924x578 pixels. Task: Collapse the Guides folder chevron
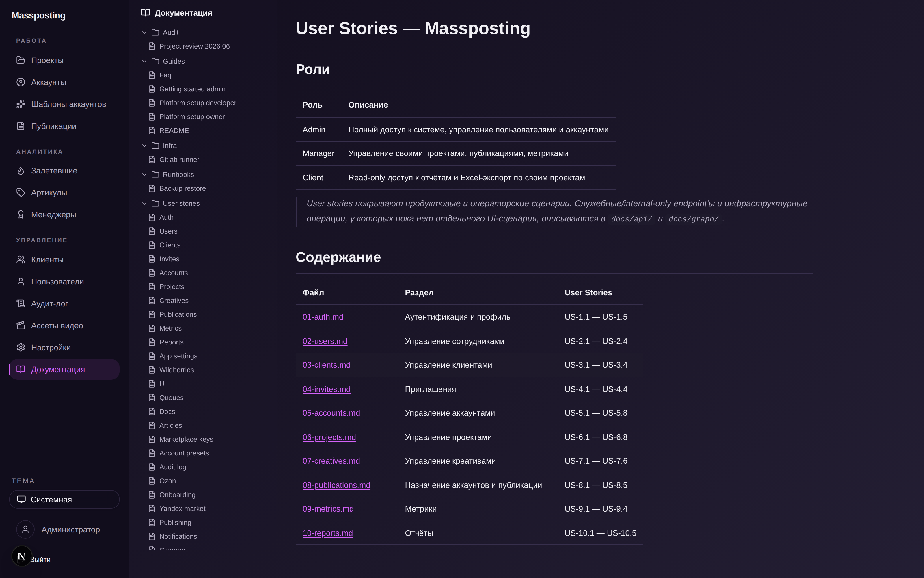[x=144, y=61]
